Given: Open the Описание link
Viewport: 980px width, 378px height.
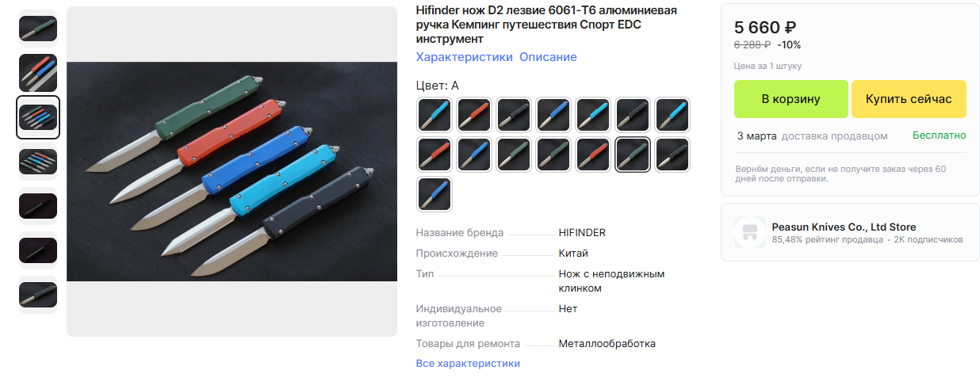Looking at the screenshot, I should tap(548, 57).
